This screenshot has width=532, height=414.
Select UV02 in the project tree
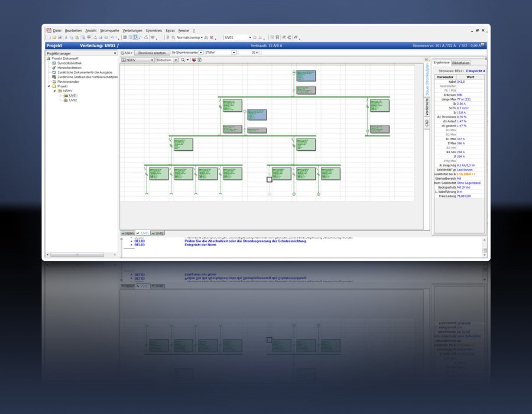pyautogui.click(x=73, y=100)
